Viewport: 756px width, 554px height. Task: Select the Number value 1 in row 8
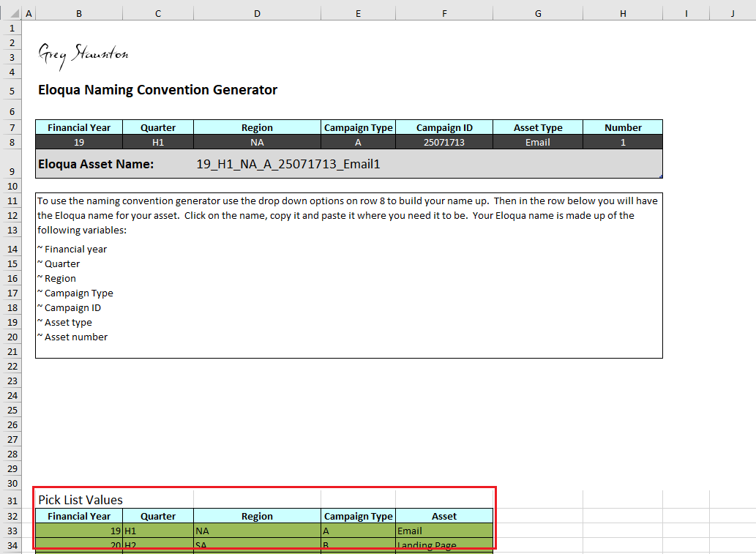click(x=623, y=142)
